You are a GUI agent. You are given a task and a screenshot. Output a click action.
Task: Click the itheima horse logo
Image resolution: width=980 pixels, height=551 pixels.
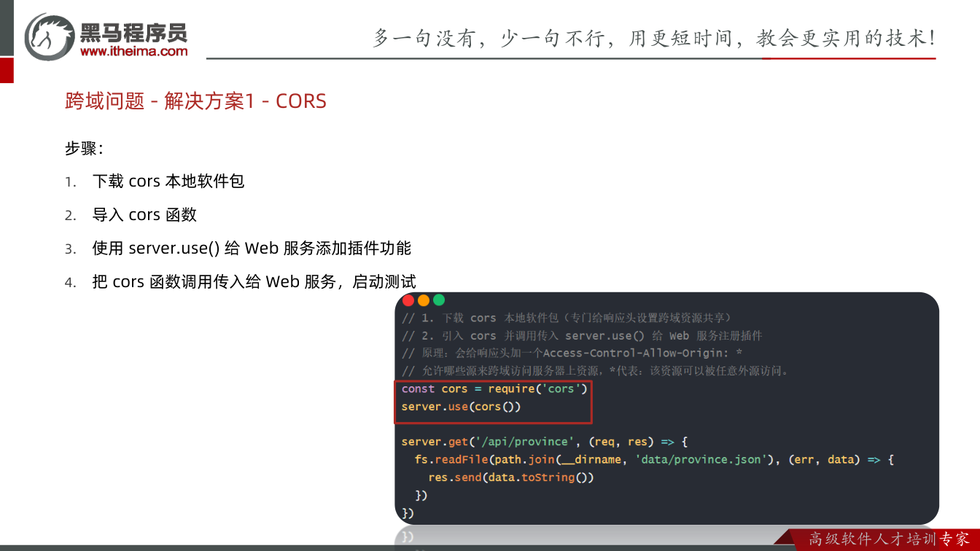tap(50, 36)
